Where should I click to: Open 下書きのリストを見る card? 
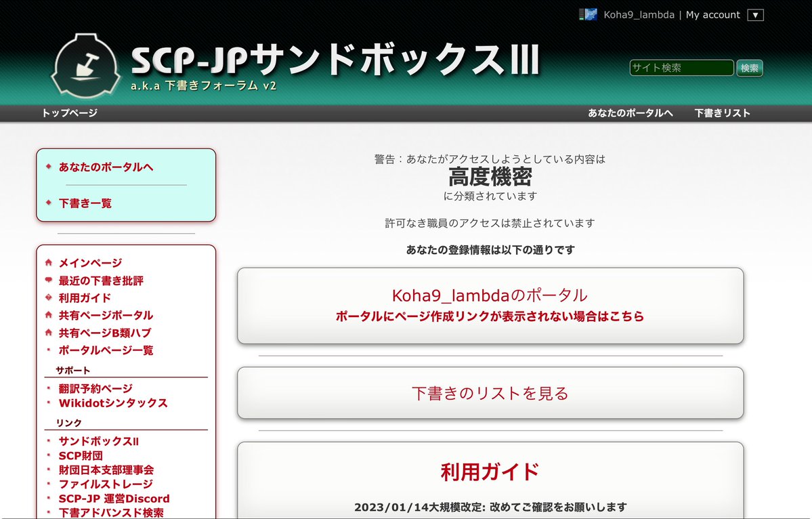[x=490, y=393]
